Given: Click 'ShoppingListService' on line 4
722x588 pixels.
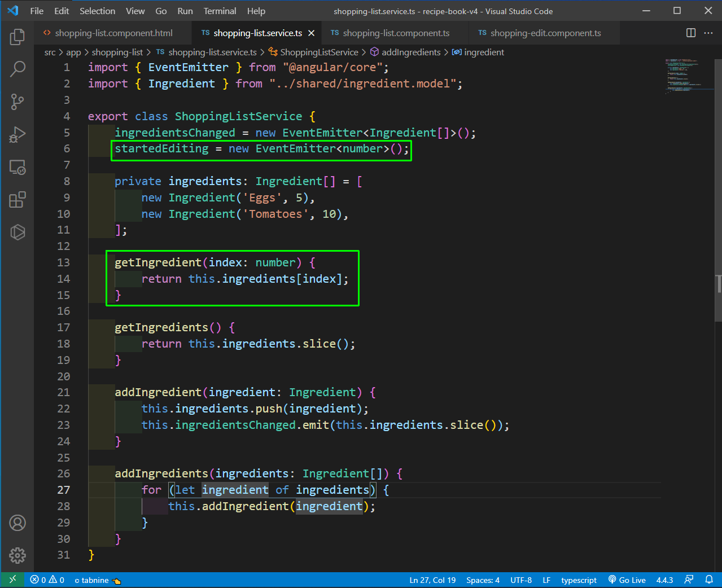Looking at the screenshot, I should [238, 116].
